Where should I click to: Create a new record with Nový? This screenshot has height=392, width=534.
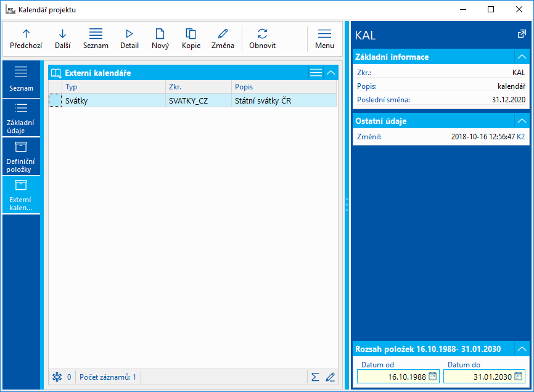(x=160, y=39)
